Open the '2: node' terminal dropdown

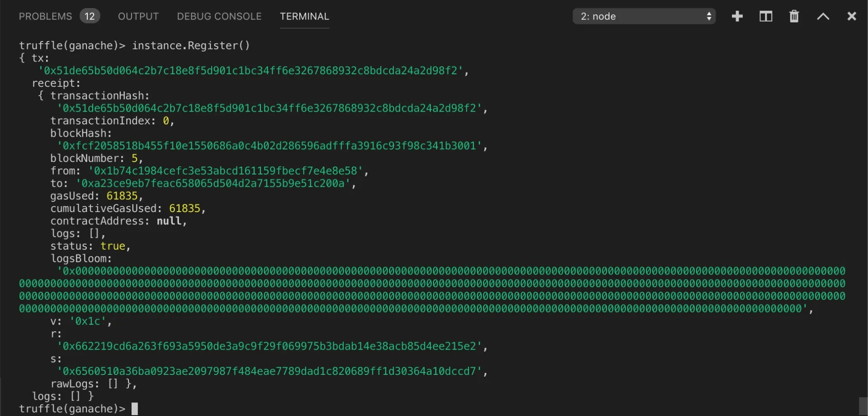(637, 16)
